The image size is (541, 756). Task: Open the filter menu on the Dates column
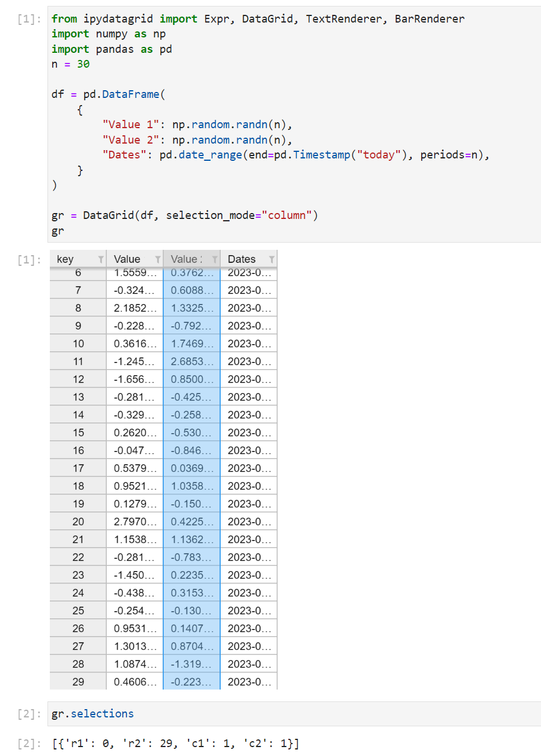[x=270, y=259]
